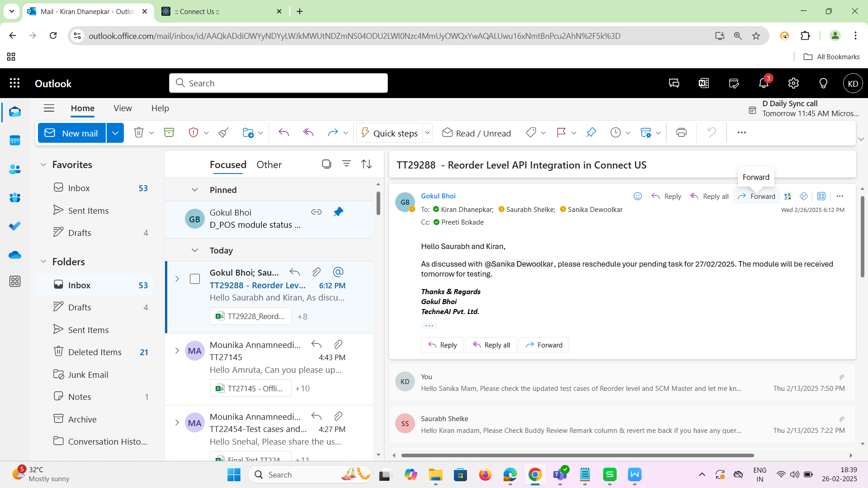Click the Move to folder icon
This screenshot has width=868, height=488.
coord(248,133)
